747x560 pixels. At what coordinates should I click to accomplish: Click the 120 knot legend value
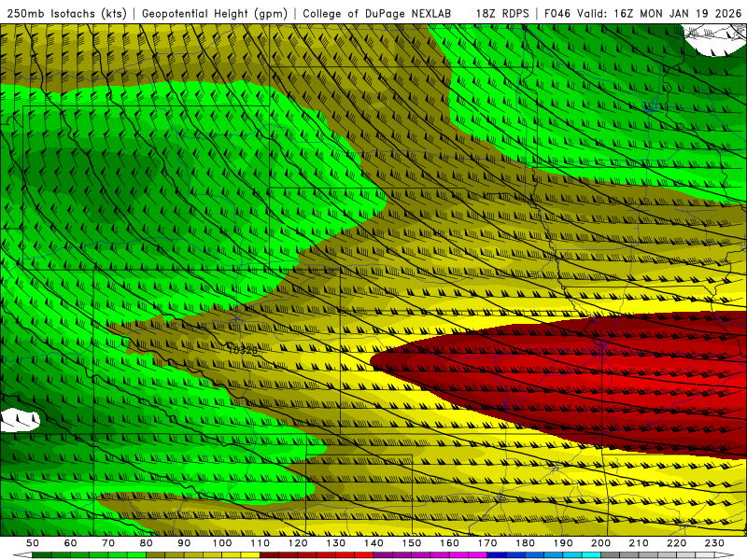[x=298, y=543]
